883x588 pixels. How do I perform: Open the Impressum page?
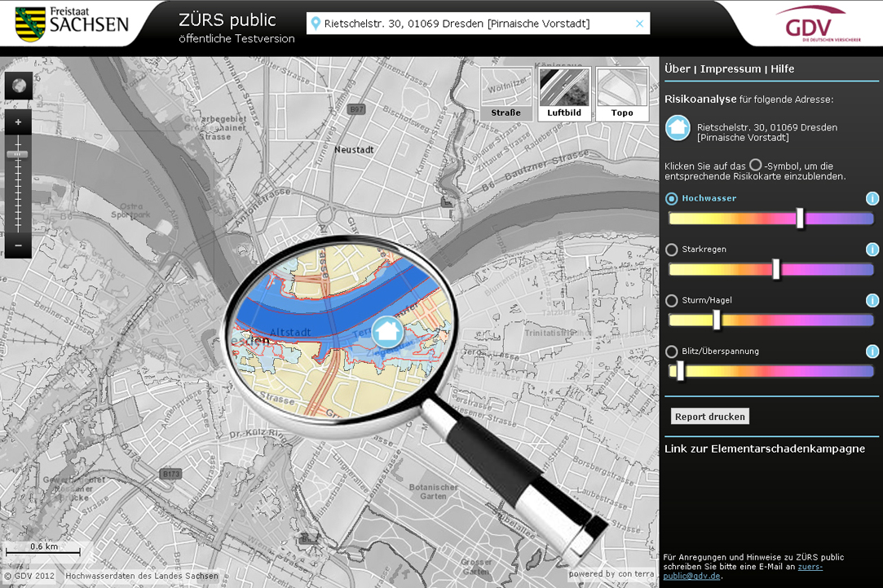point(731,69)
